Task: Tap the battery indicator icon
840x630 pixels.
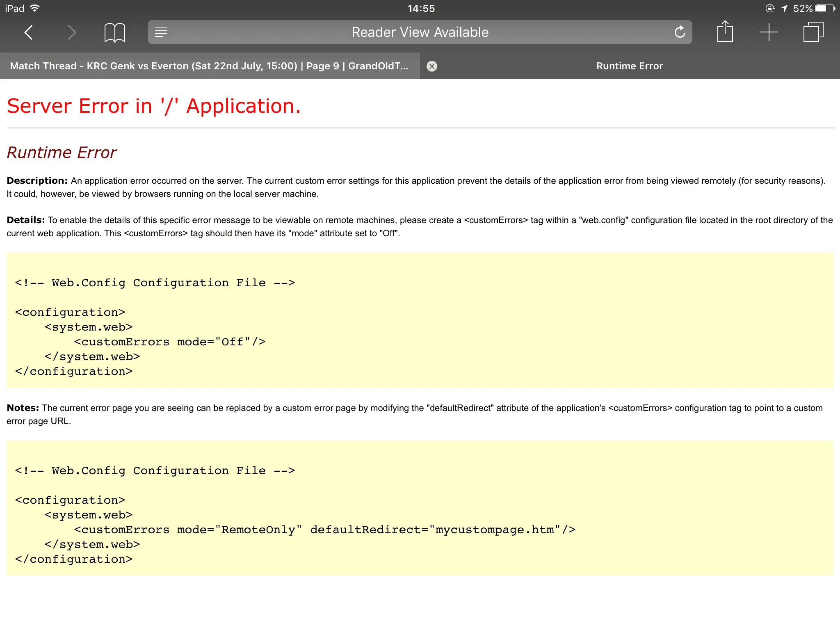Action: coord(826,8)
